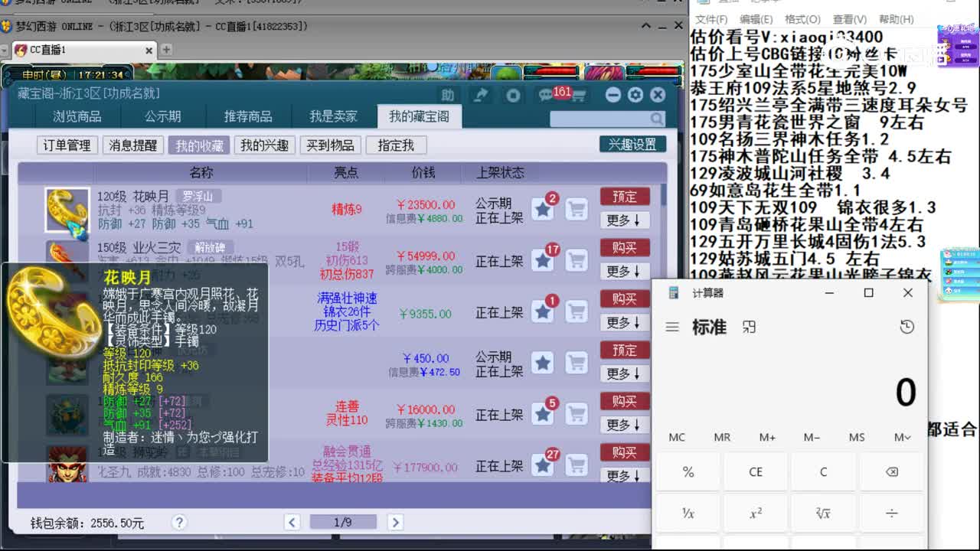
Task: Expand 更多 for the ¥177900.00 row
Action: 625,475
